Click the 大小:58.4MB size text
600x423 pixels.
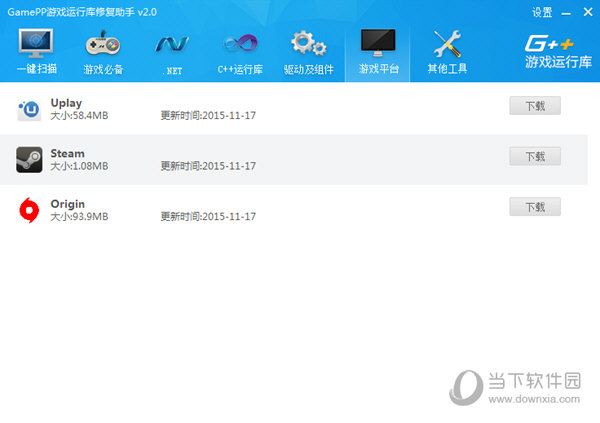(79, 116)
